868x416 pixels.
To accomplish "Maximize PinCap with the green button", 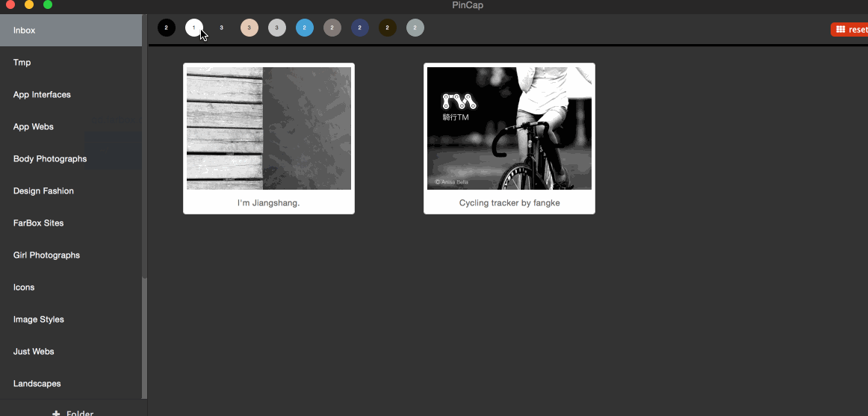I will 48,5.
